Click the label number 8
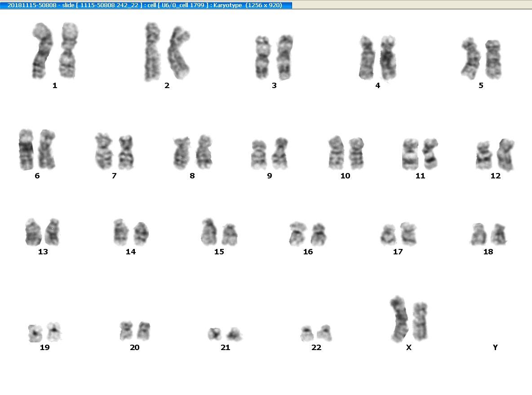532x395 pixels. pyautogui.click(x=192, y=176)
